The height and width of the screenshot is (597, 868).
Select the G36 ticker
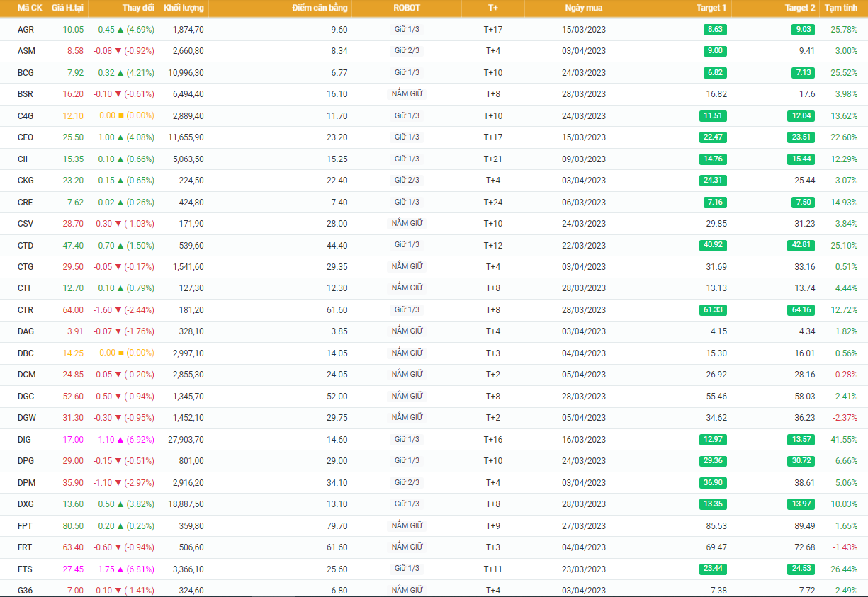[x=25, y=591]
